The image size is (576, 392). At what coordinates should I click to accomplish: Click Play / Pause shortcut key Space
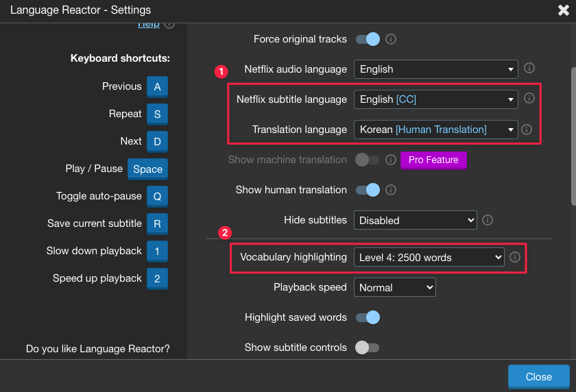coord(147,169)
